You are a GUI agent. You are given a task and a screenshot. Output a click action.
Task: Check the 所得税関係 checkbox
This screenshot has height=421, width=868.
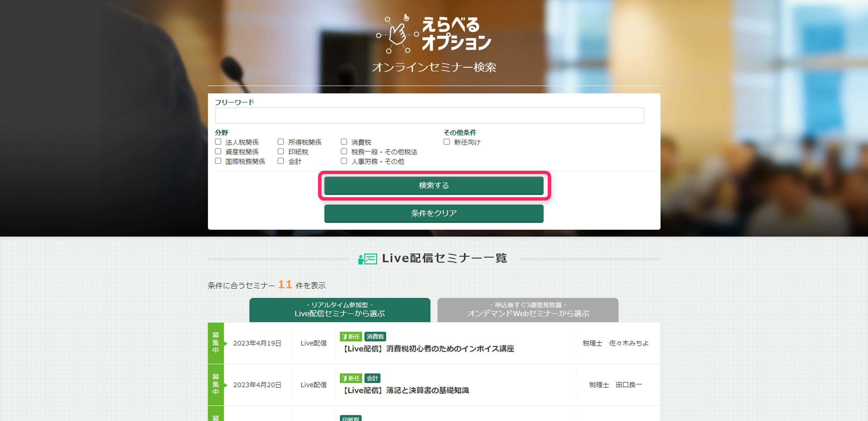(x=281, y=142)
